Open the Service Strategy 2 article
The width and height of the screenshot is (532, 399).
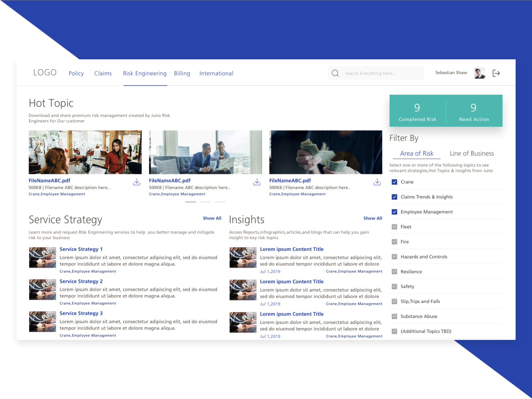tap(81, 281)
